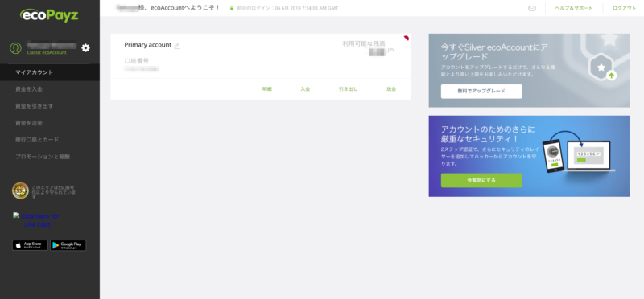Select マイアカウント in the sidebar

50,72
